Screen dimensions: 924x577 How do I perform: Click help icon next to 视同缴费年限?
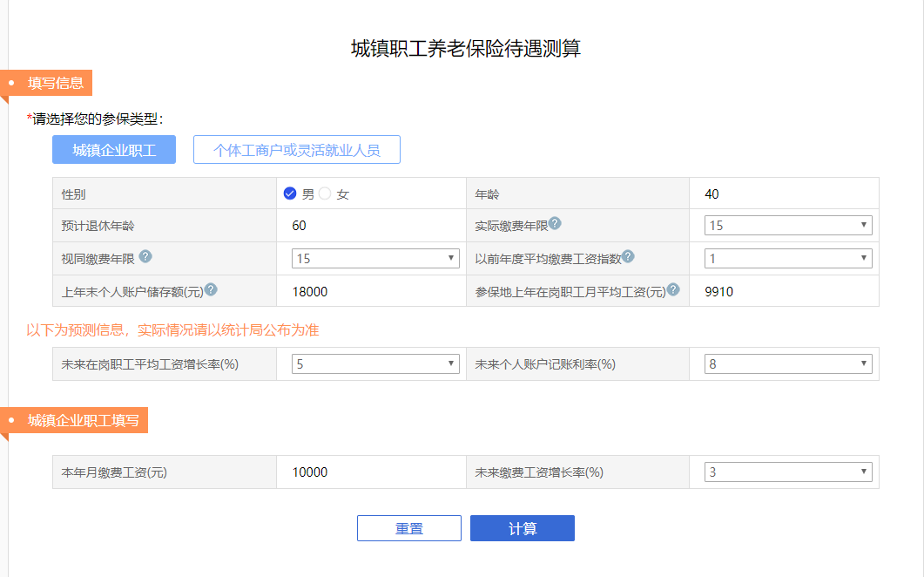(x=145, y=256)
